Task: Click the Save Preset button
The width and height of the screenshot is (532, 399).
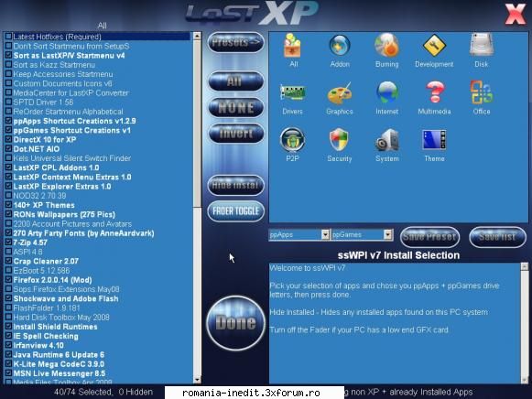Action: [429, 237]
